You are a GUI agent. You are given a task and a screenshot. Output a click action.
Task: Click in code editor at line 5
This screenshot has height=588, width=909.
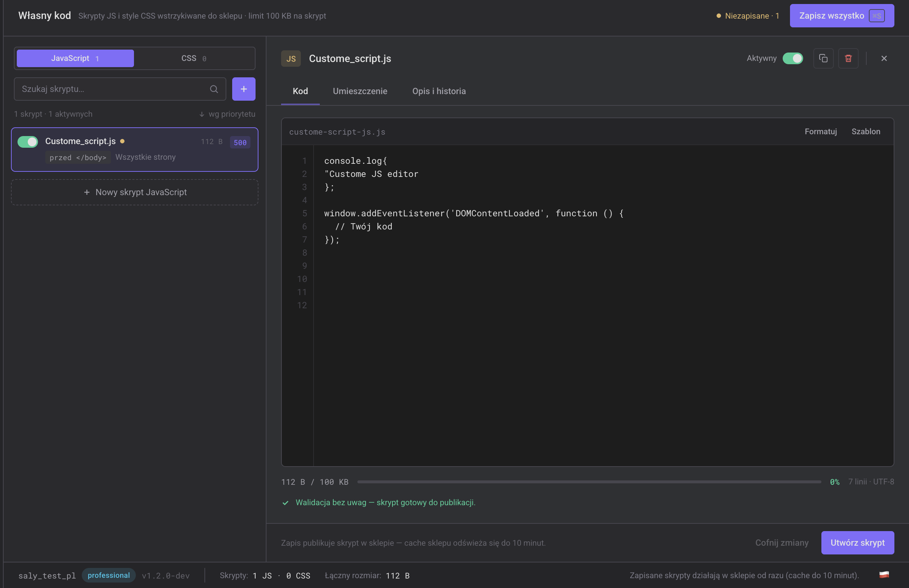(x=473, y=213)
